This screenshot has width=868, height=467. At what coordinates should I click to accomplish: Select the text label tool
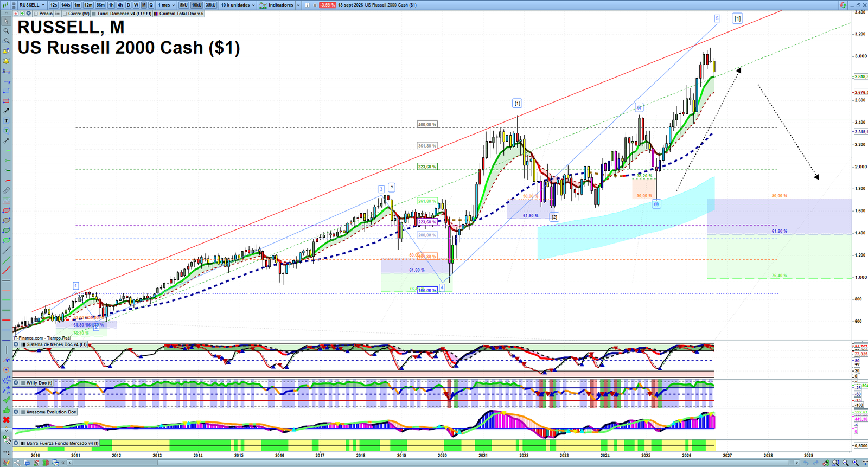pyautogui.click(x=7, y=120)
